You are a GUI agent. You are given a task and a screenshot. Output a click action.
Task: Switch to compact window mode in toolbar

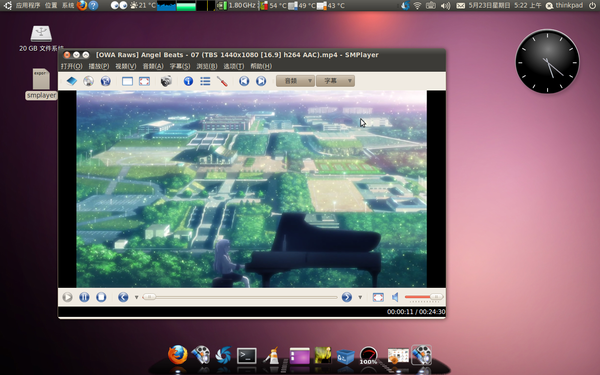(x=127, y=81)
